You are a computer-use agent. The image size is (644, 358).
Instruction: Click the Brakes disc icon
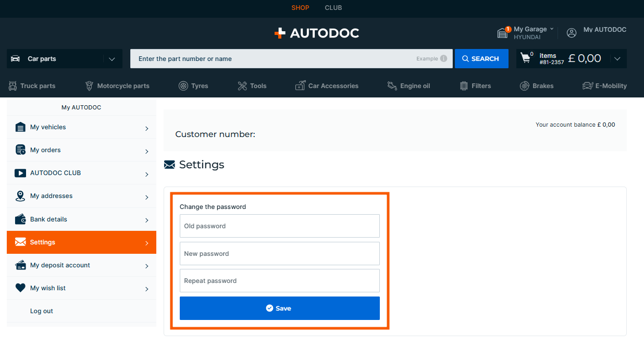point(525,86)
